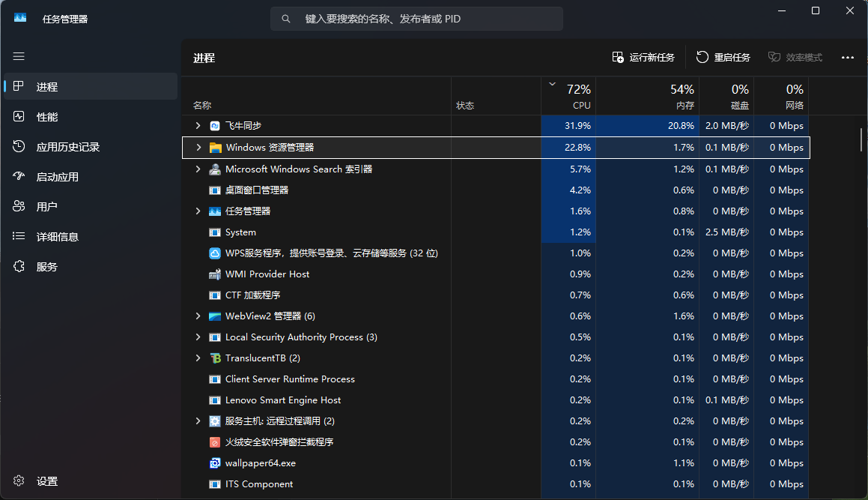
Task: Click the 桌面窗口管理器 process icon
Action: click(x=215, y=190)
